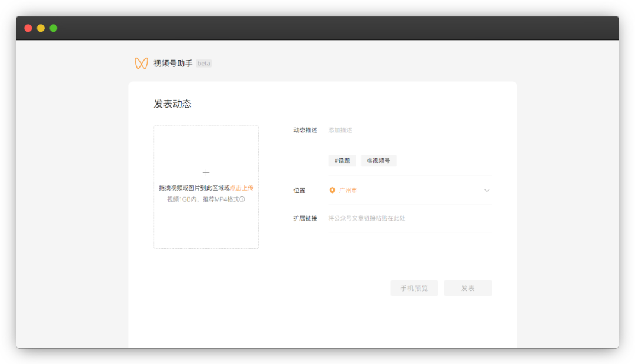This screenshot has width=635, height=364.
Task: Click the info icon beside MP4格式
Action: pos(242,199)
